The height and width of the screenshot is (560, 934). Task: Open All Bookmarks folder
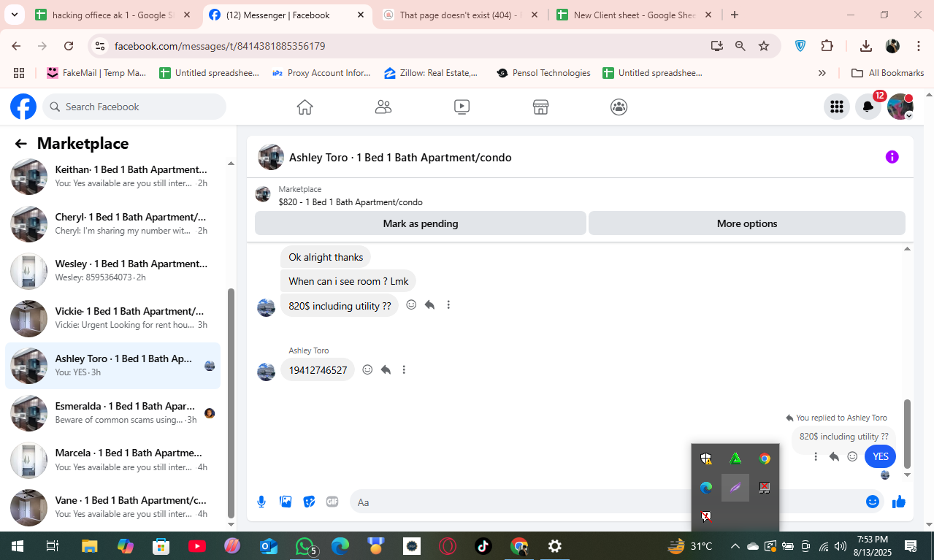pyautogui.click(x=888, y=73)
